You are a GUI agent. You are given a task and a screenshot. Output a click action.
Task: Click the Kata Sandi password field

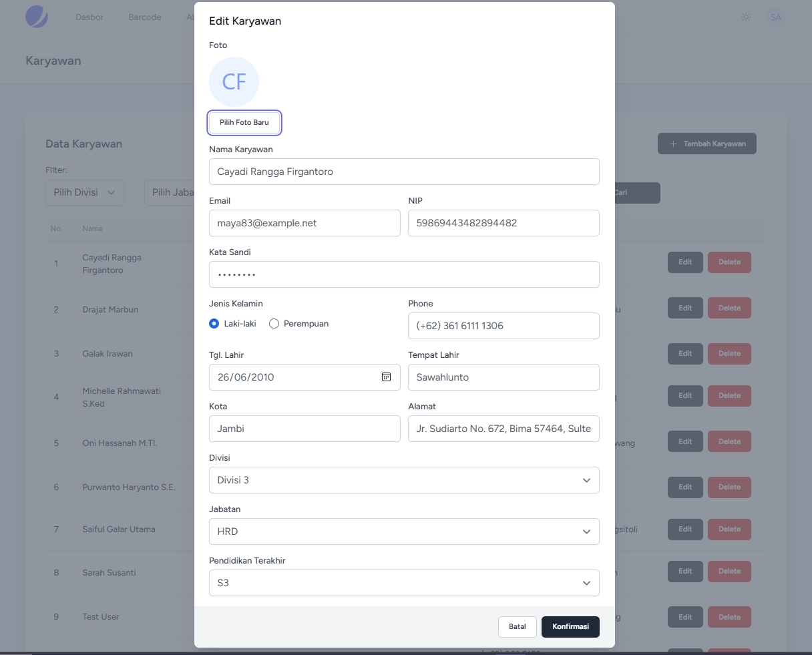[x=403, y=274]
